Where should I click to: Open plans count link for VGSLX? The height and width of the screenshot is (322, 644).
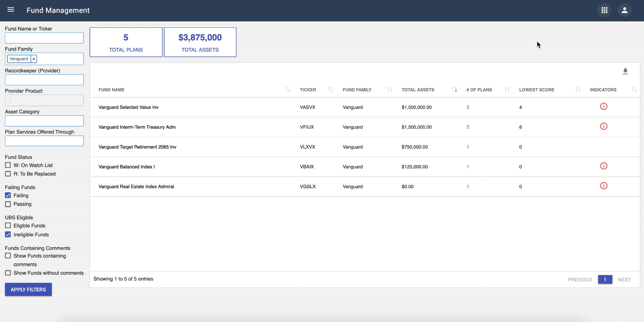click(x=468, y=187)
